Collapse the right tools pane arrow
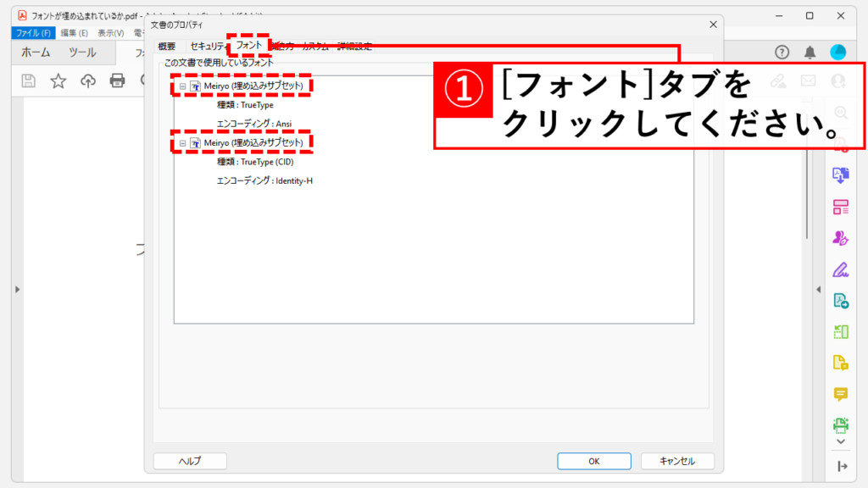868x488 pixels. [819, 290]
